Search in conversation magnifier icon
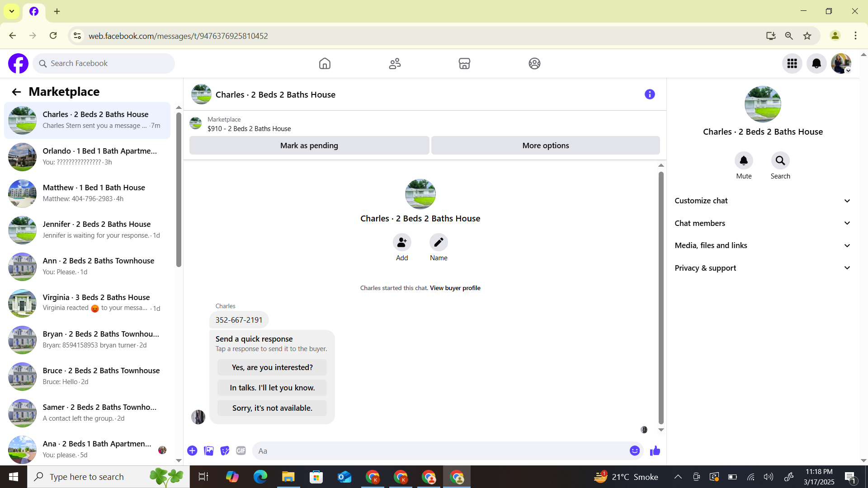This screenshot has height=488, width=868. tap(780, 161)
